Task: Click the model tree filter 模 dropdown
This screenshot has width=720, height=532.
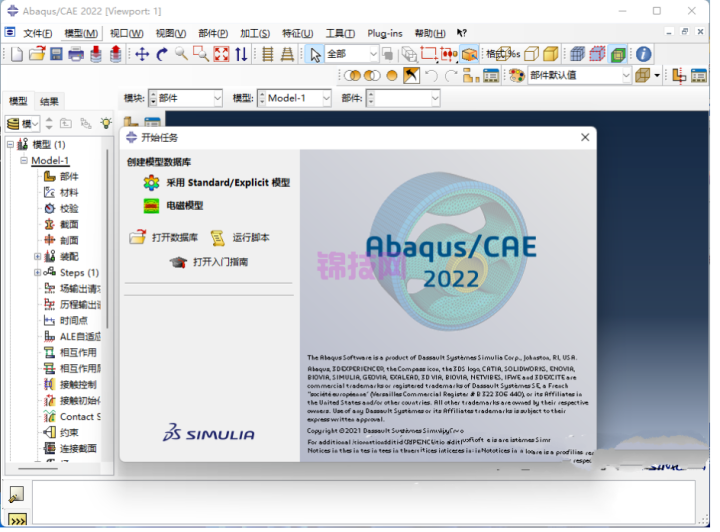Action: (x=22, y=123)
